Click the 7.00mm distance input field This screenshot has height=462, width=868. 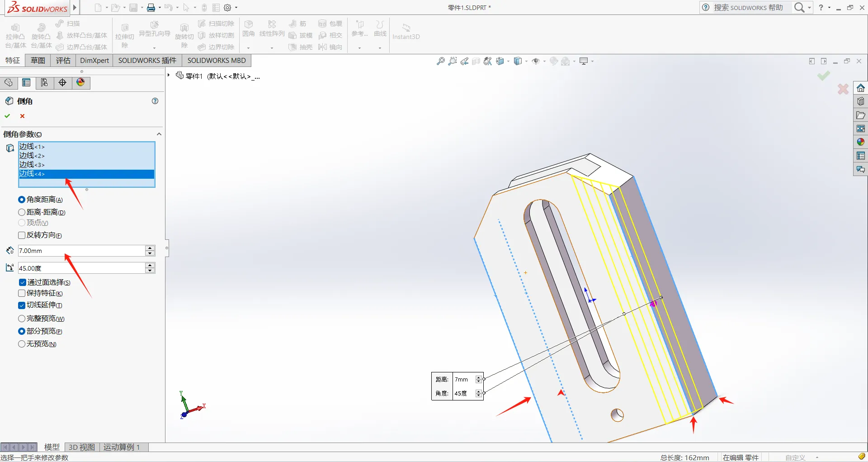pos(80,251)
